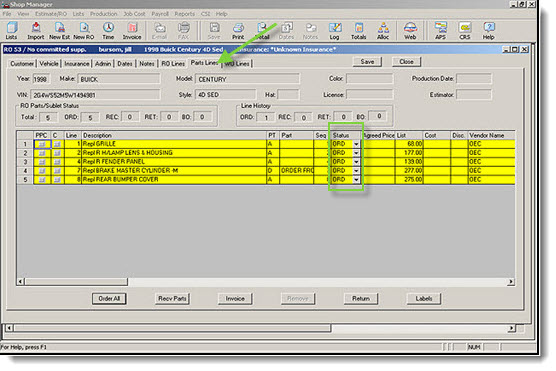Click C column icon for Repl GRILLE row

(x=57, y=144)
